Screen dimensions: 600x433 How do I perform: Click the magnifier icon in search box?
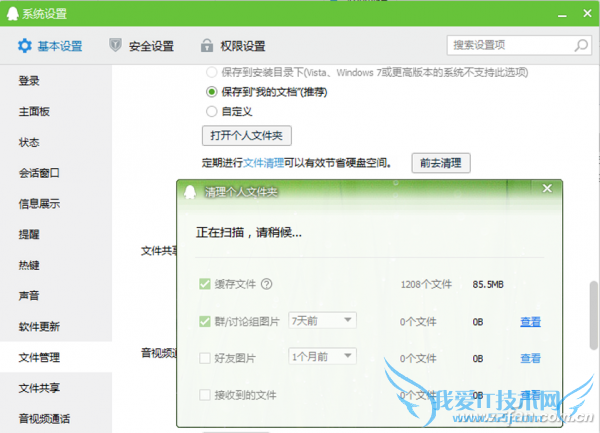click(x=581, y=46)
